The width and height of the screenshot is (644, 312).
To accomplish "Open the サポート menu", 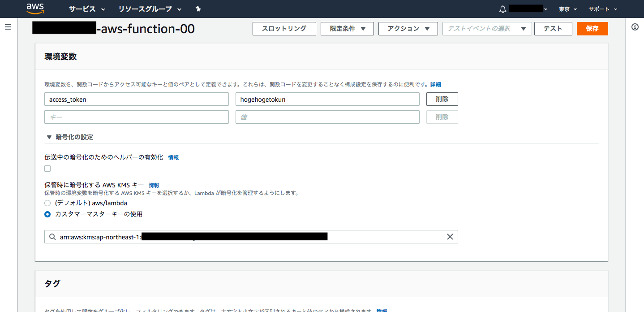I will click(x=603, y=9).
